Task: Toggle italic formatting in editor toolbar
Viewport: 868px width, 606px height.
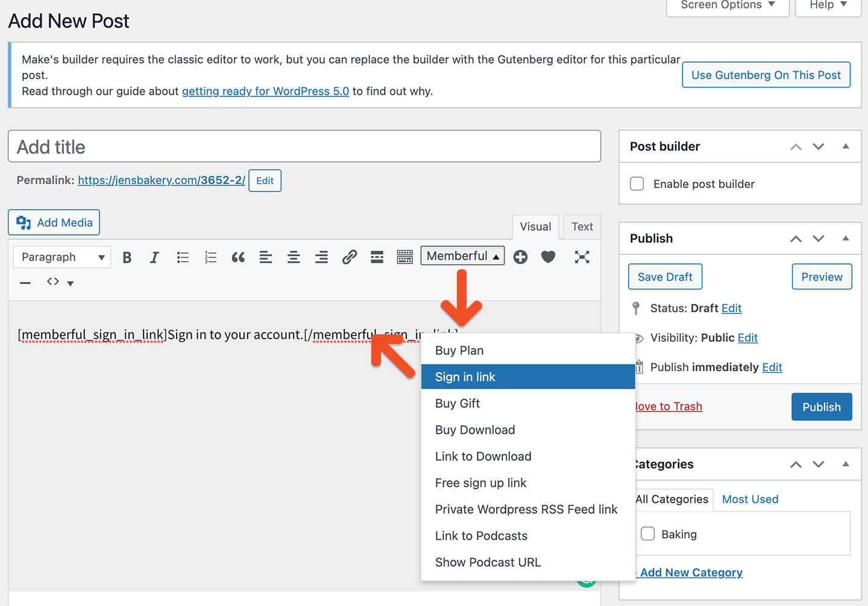Action: click(154, 257)
